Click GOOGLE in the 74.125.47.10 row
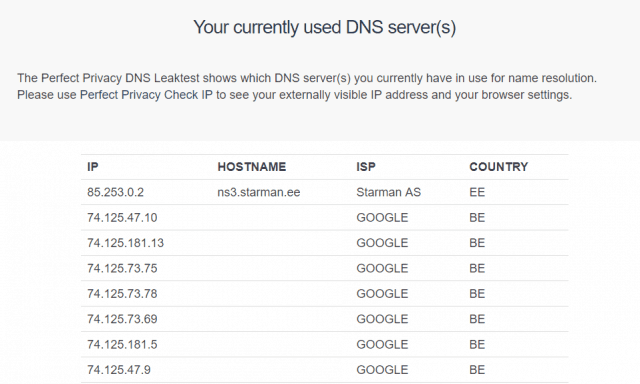Image resolution: width=640 pixels, height=384 pixels. tap(382, 218)
